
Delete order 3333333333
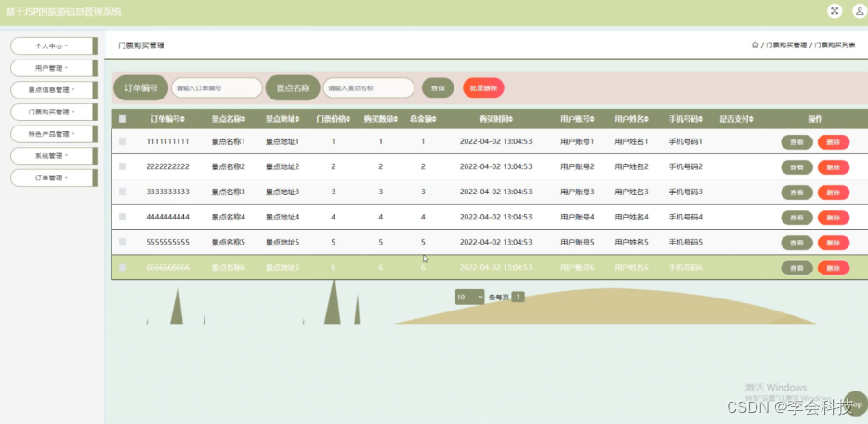coord(833,192)
